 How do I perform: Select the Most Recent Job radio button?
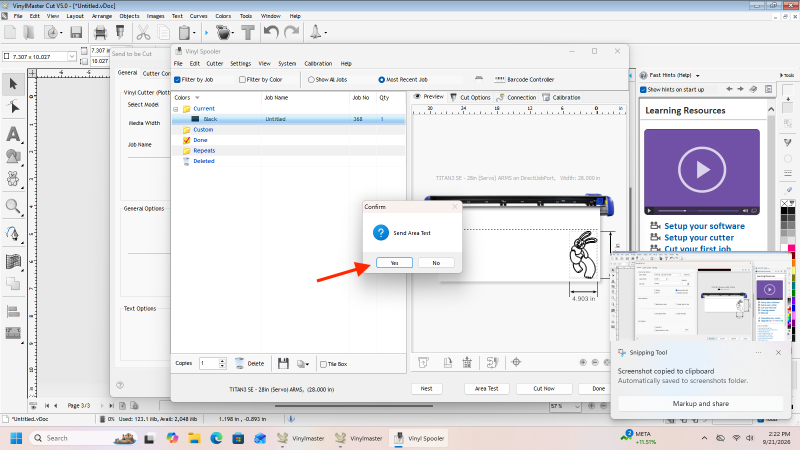(x=382, y=80)
